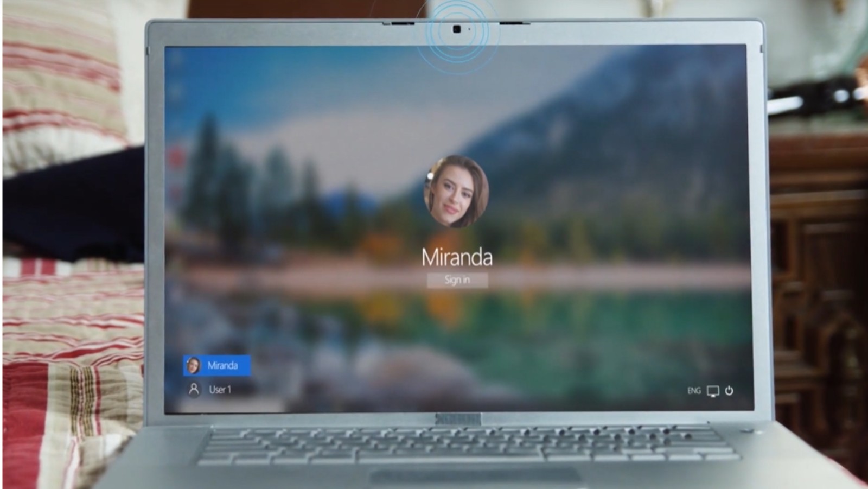868x489 pixels.
Task: Click the Sign in button
Action: point(457,280)
